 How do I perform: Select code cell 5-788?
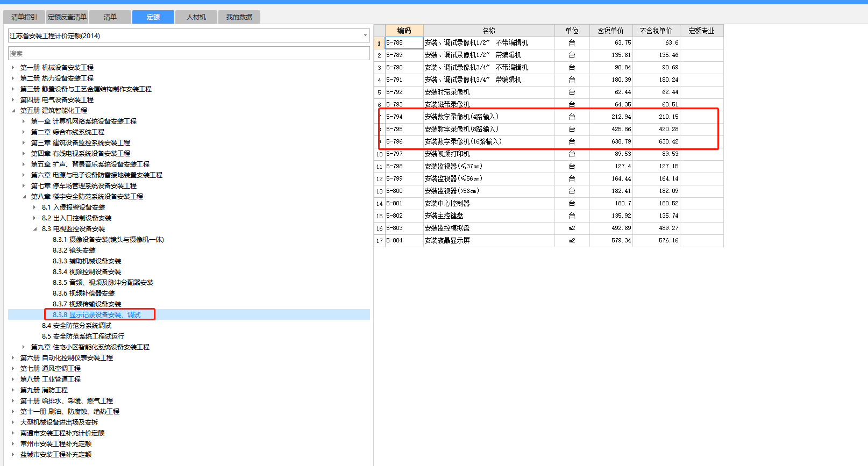pyautogui.click(x=404, y=43)
